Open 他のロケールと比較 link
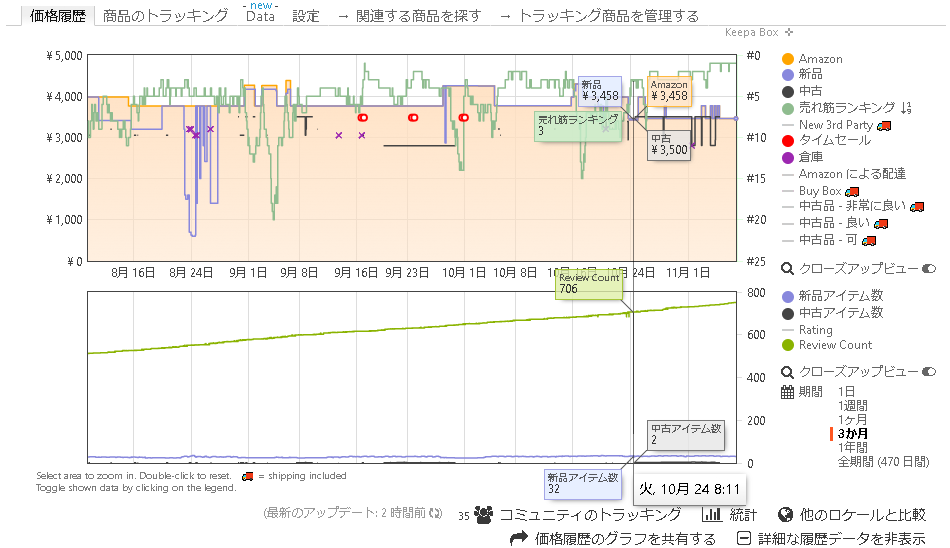The width and height of the screenshot is (950, 548). [x=863, y=515]
